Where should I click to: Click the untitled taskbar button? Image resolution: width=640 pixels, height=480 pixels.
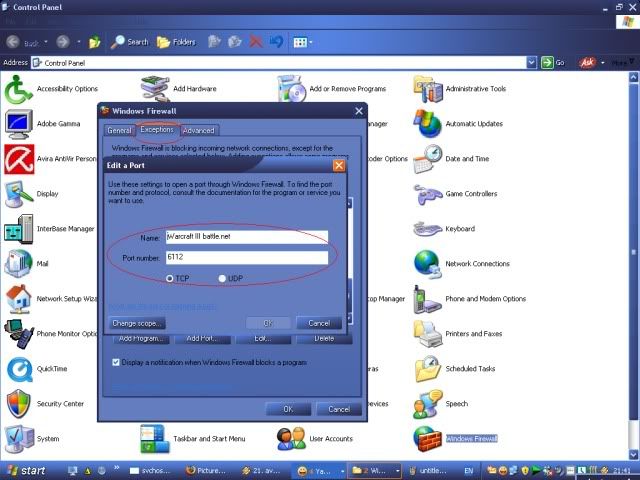point(429,471)
